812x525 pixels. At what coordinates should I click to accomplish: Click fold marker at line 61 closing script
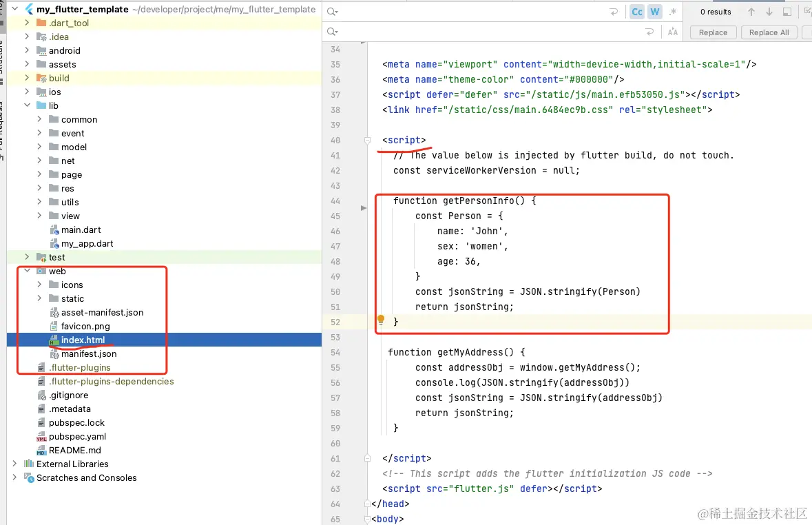click(x=367, y=458)
